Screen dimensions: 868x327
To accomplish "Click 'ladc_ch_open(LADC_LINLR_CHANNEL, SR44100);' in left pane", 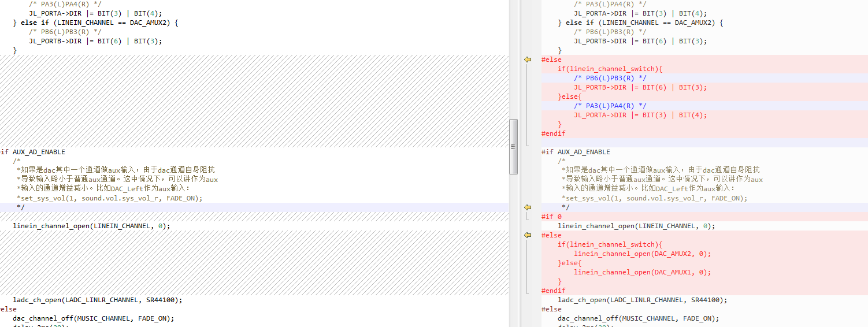I will 98,300.
